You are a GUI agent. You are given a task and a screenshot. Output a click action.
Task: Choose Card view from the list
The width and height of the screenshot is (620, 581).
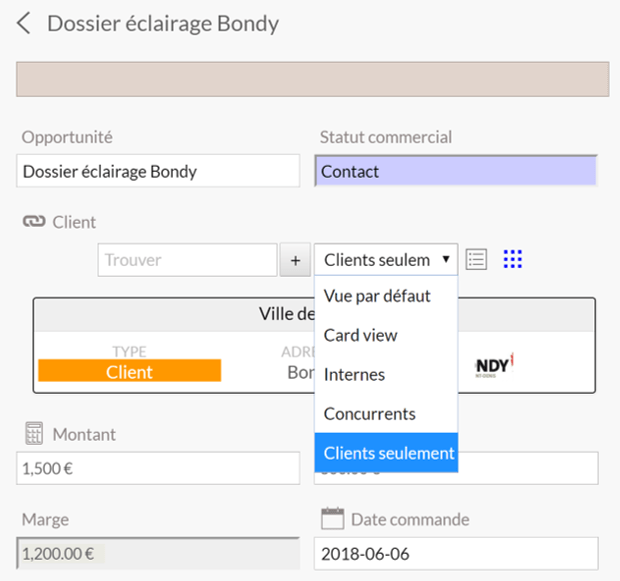click(360, 335)
